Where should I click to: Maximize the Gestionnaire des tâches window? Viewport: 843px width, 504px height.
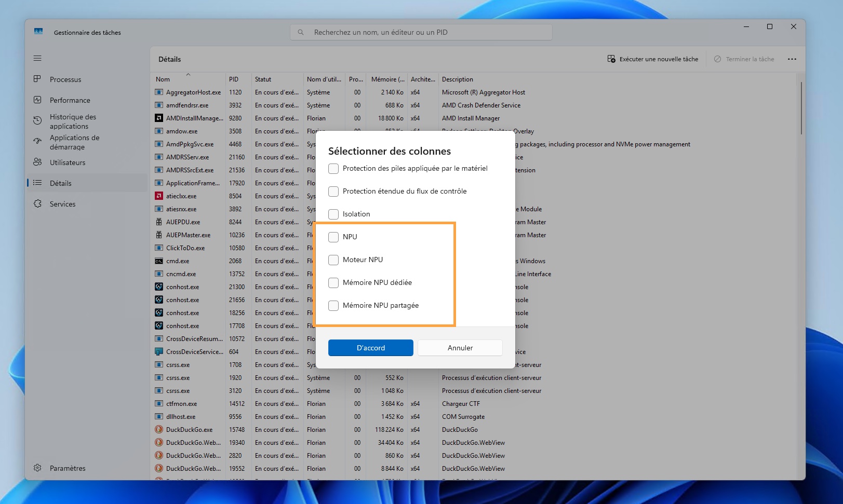[x=770, y=26]
